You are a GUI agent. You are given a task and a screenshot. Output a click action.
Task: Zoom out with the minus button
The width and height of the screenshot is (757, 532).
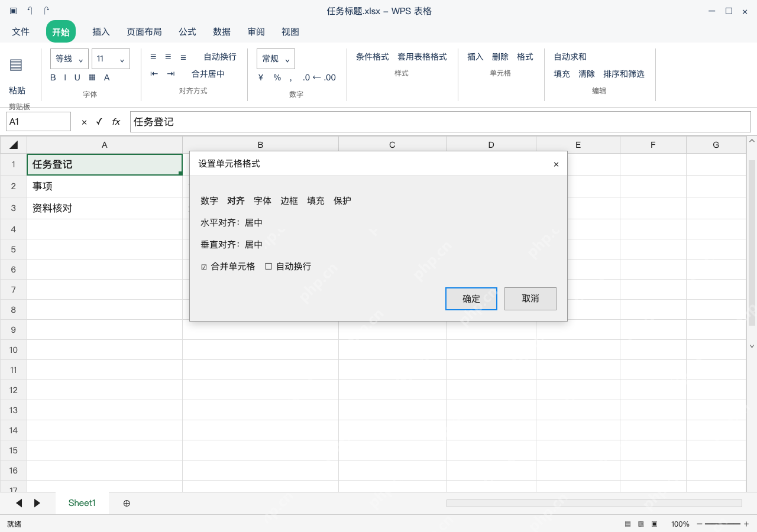pyautogui.click(x=700, y=524)
